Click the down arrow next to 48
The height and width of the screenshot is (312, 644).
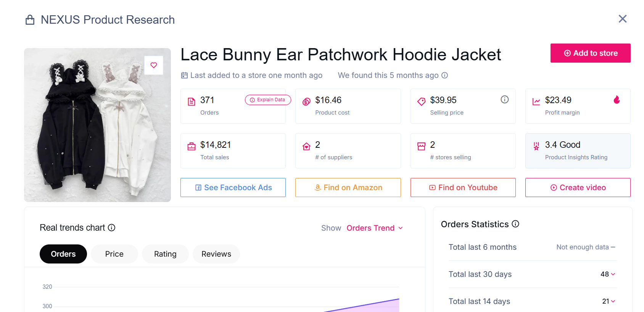[613, 274]
